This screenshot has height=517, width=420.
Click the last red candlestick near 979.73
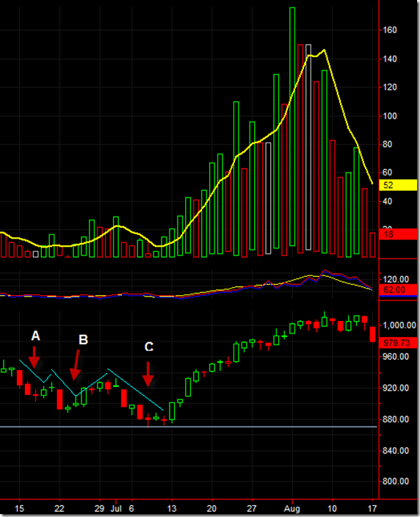pyautogui.click(x=373, y=334)
